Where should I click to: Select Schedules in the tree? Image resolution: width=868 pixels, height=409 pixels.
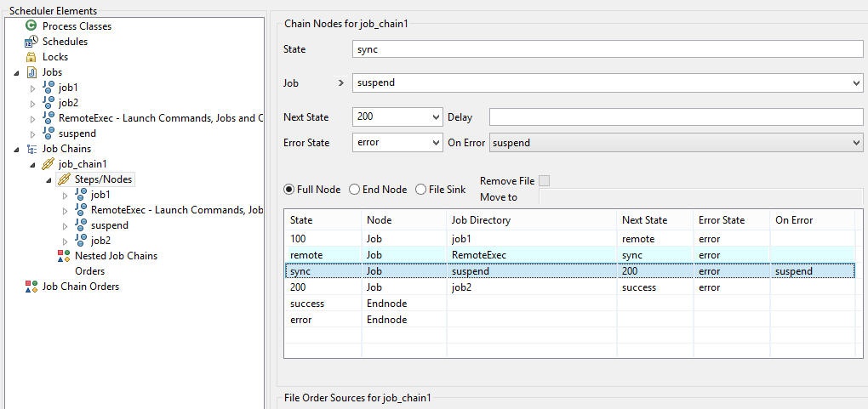pos(65,42)
